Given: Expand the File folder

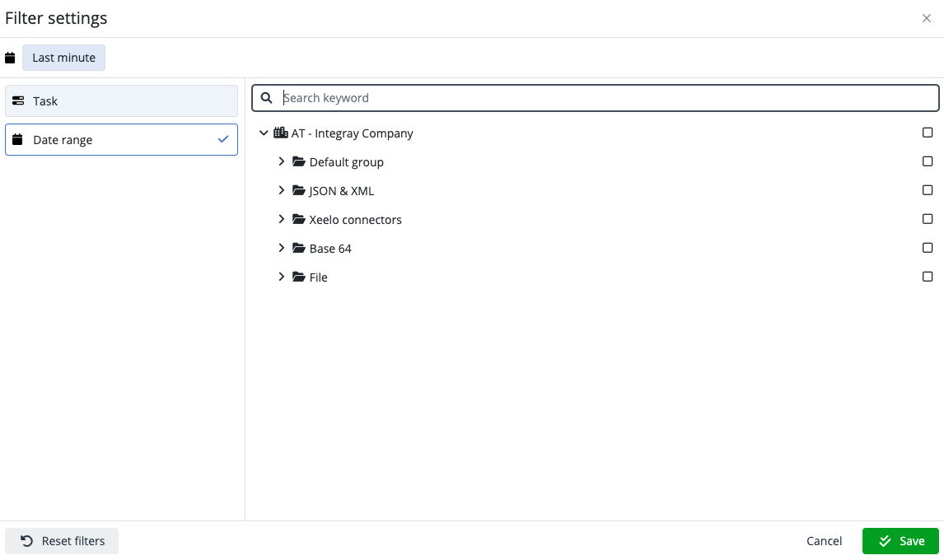Looking at the screenshot, I should click(x=281, y=277).
